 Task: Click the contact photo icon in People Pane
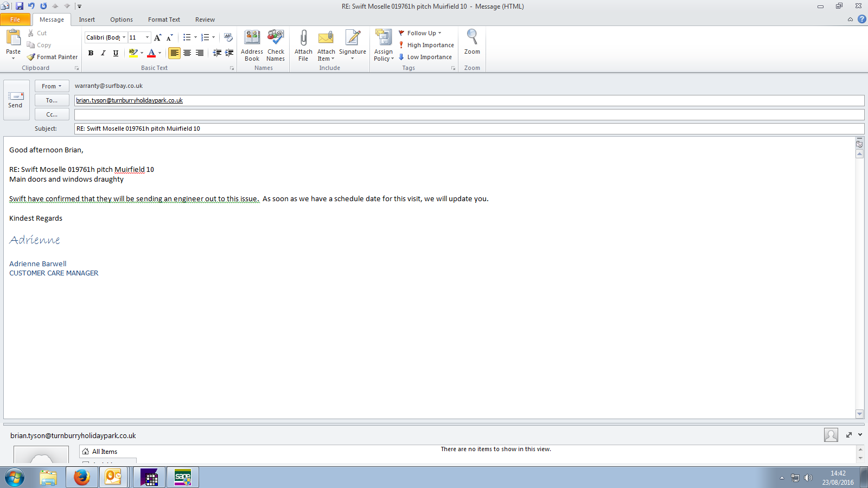click(x=831, y=435)
